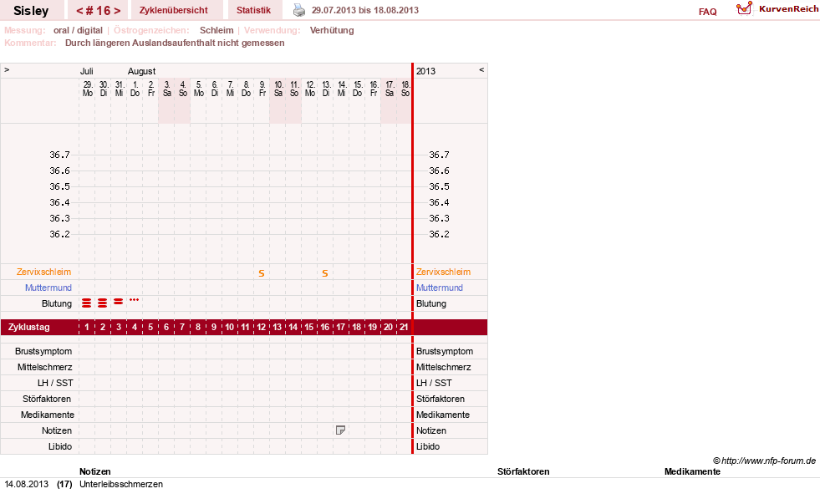Click cycle day 1 in Zyklustag row
The width and height of the screenshot is (820, 504).
pyautogui.click(x=87, y=327)
